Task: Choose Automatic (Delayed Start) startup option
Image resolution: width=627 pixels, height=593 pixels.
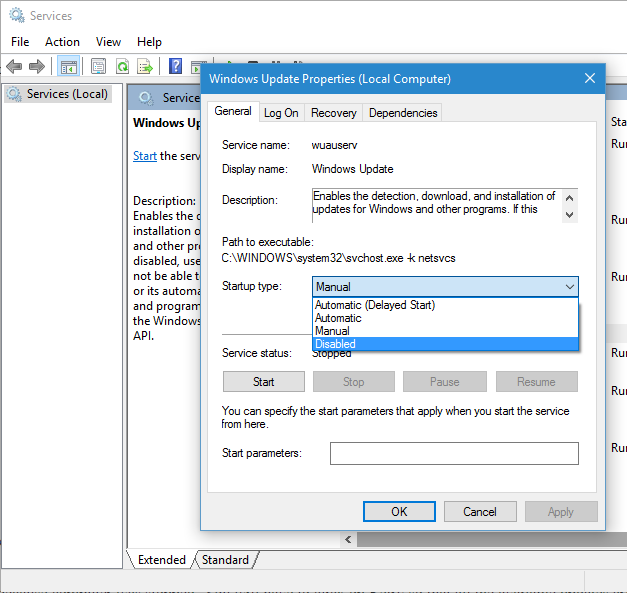Action: tap(445, 305)
